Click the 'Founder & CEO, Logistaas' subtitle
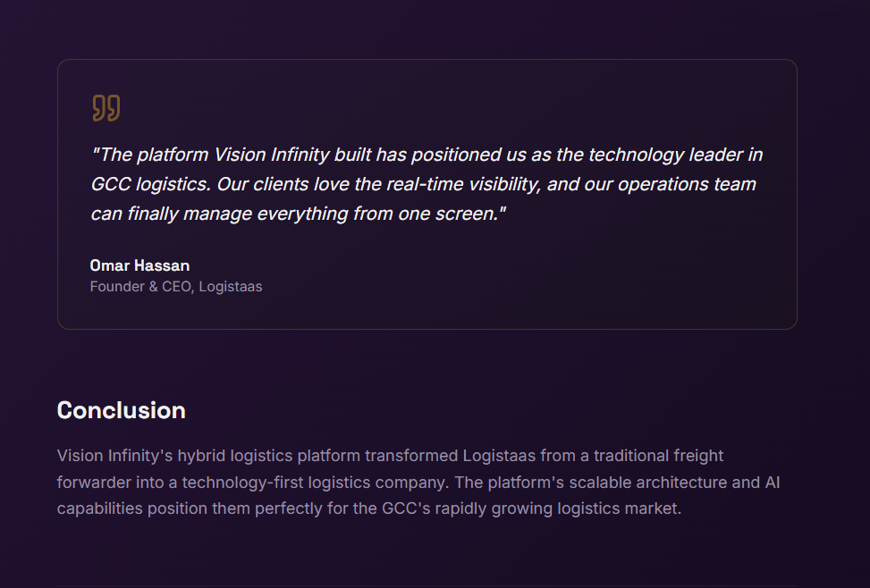The width and height of the screenshot is (870, 588). (x=175, y=287)
